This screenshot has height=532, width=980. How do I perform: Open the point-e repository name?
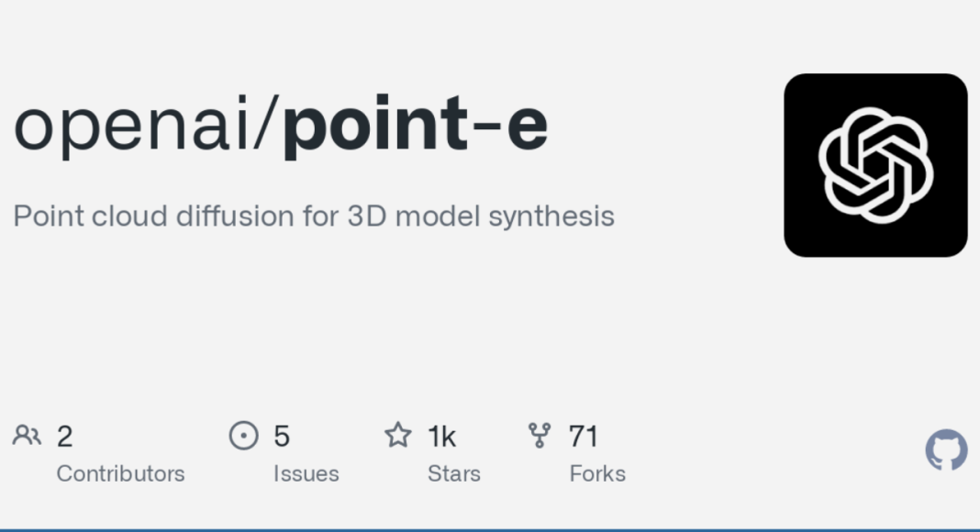click(416, 124)
